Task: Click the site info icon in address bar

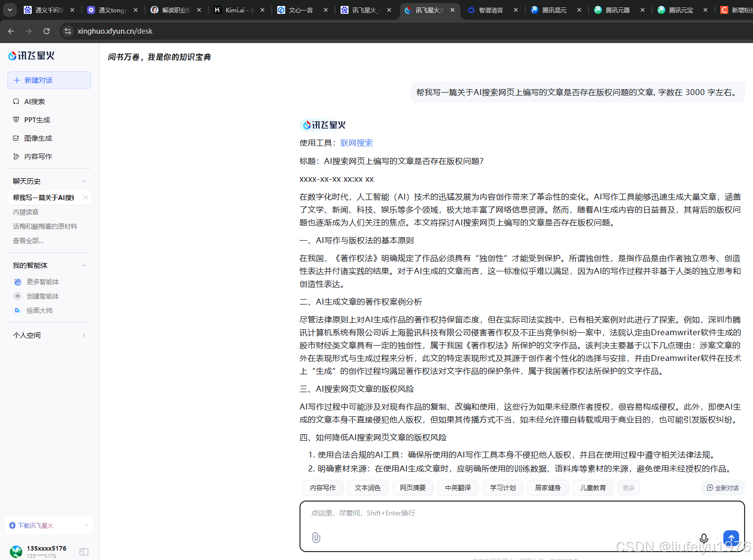Action: [x=68, y=31]
